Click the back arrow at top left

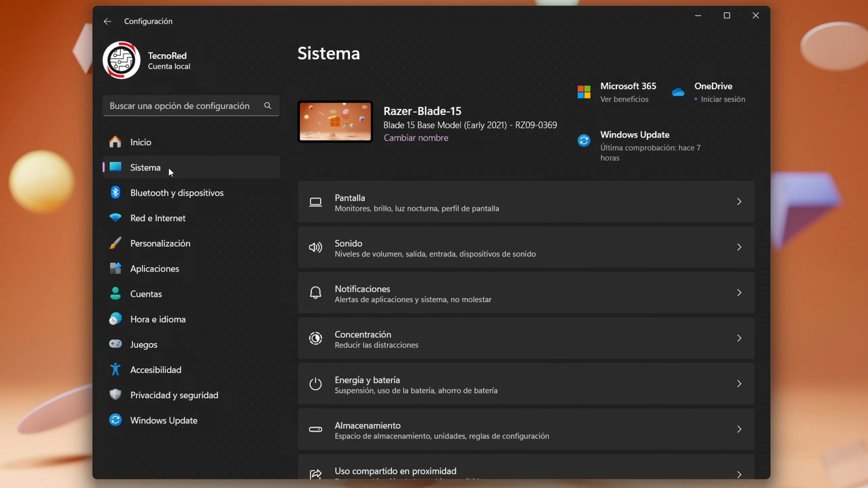pyautogui.click(x=107, y=21)
